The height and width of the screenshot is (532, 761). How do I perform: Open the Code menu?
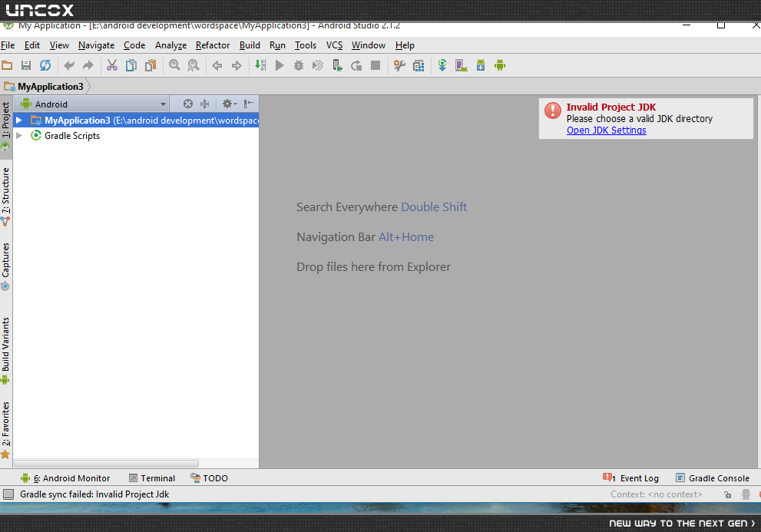click(x=134, y=45)
